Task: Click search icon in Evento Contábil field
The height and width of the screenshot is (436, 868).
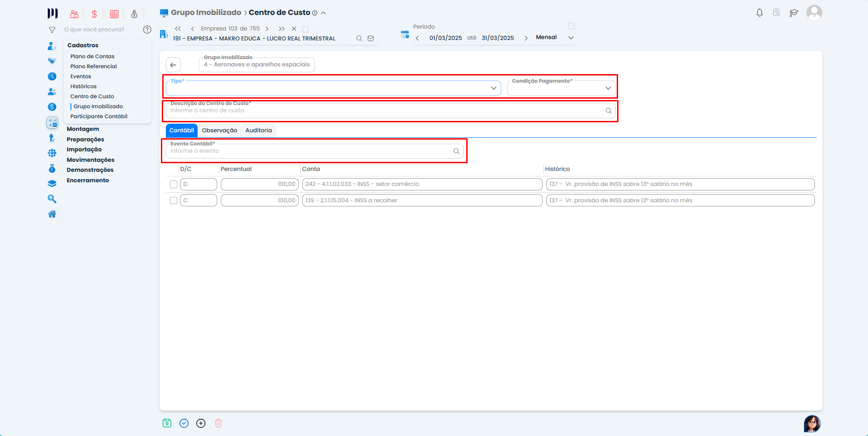Action: coord(456,151)
